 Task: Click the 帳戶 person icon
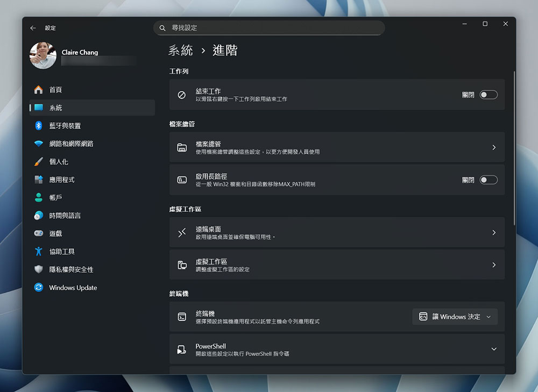click(x=38, y=197)
